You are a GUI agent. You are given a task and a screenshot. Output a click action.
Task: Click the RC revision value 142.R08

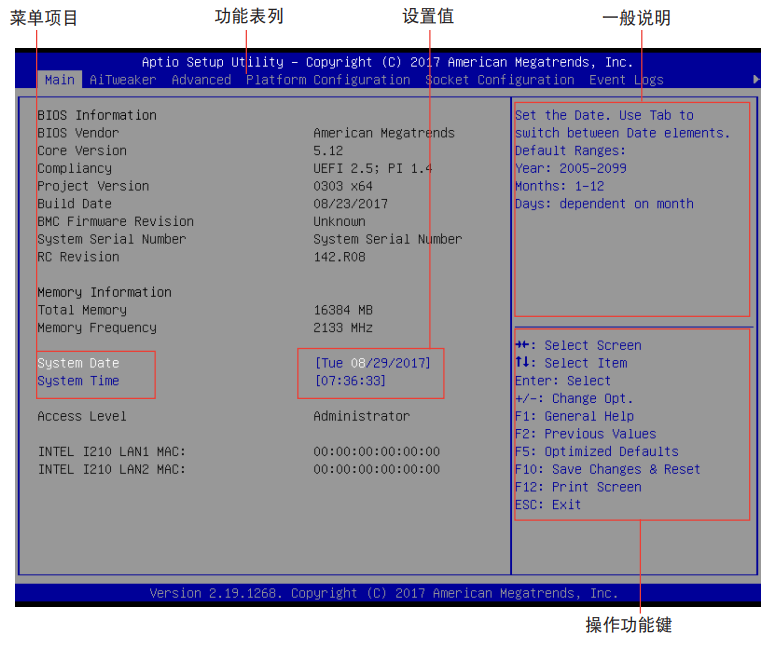click(x=340, y=257)
